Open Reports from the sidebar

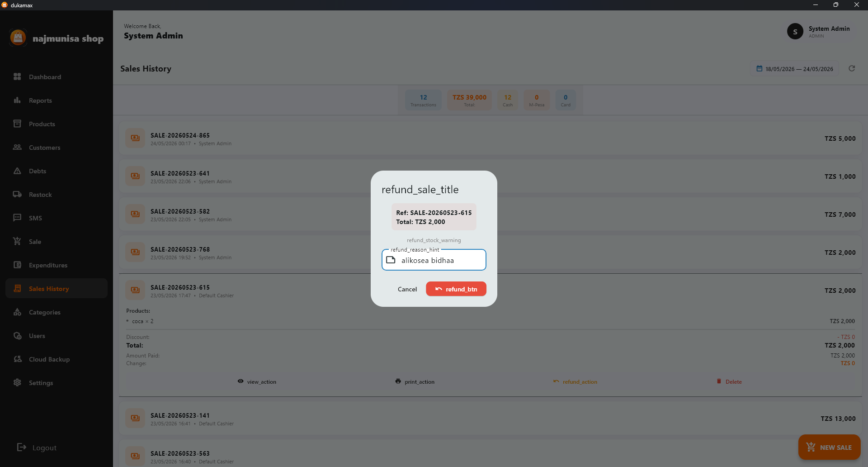click(57, 100)
